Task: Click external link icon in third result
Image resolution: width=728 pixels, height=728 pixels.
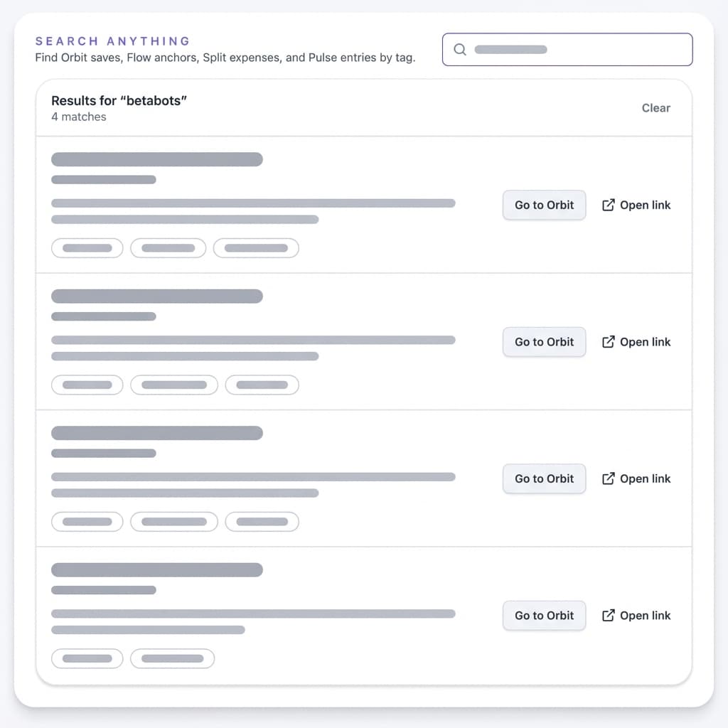Action: (x=609, y=478)
